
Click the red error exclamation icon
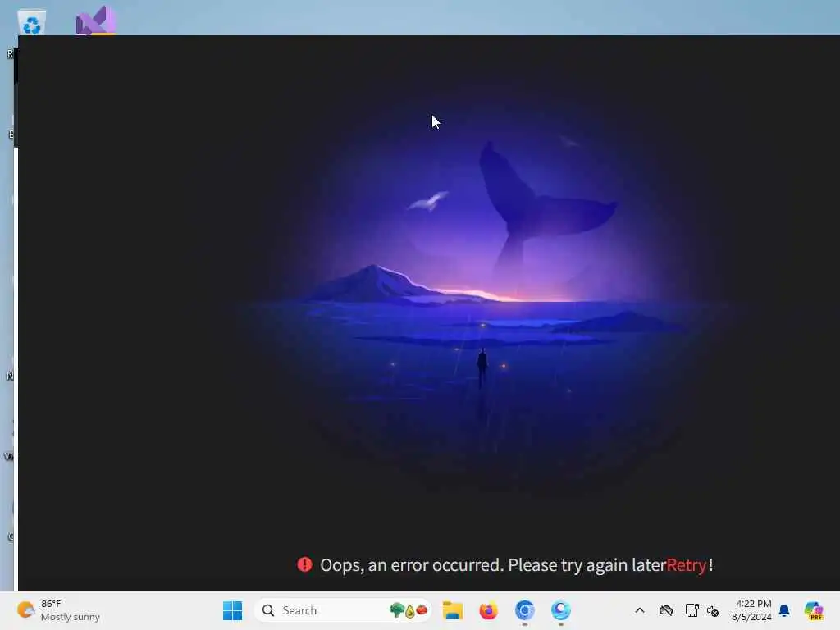(x=304, y=564)
